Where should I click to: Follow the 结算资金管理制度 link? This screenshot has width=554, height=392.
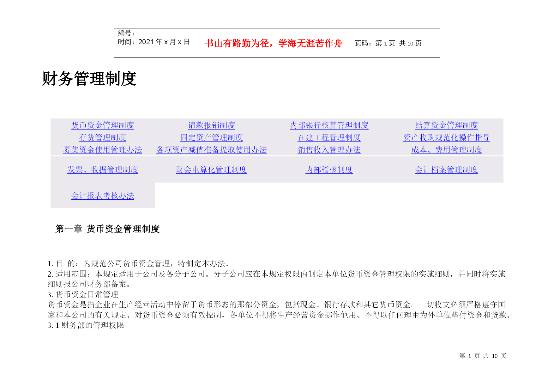(x=447, y=125)
